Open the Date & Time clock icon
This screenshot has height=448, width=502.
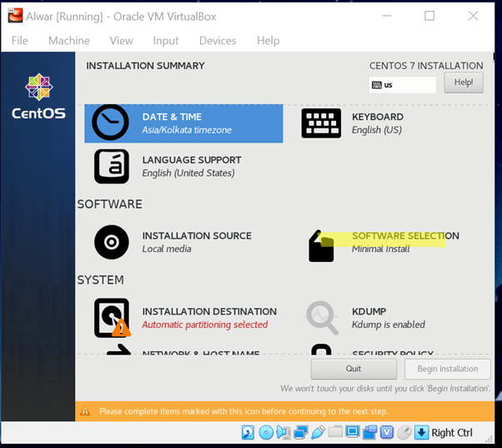[x=111, y=123]
